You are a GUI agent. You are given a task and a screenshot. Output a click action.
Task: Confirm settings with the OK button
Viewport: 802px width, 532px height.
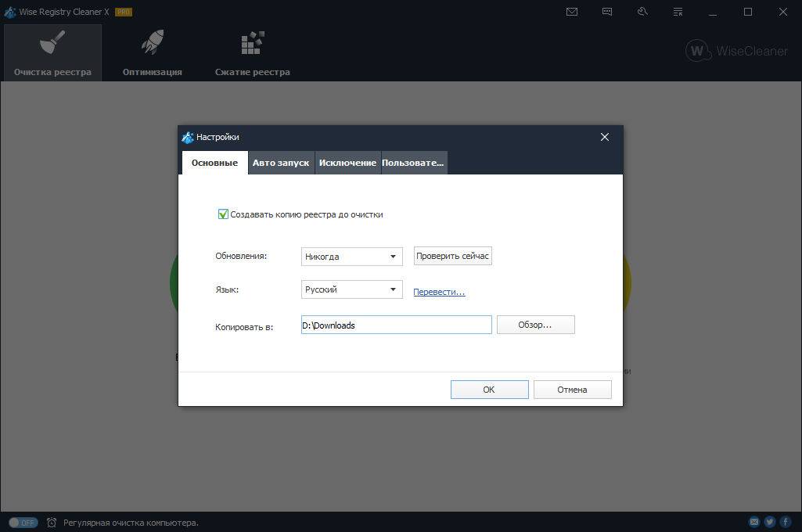click(x=489, y=390)
